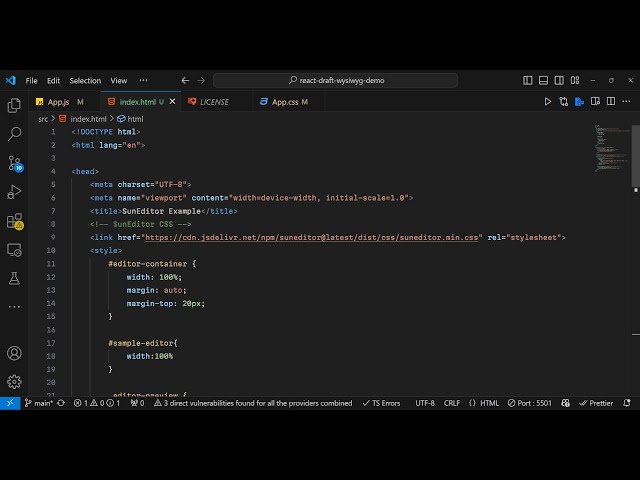Open the editor More Actions ellipsis
Image resolution: width=640 pixels, height=480 pixels.
[625, 102]
